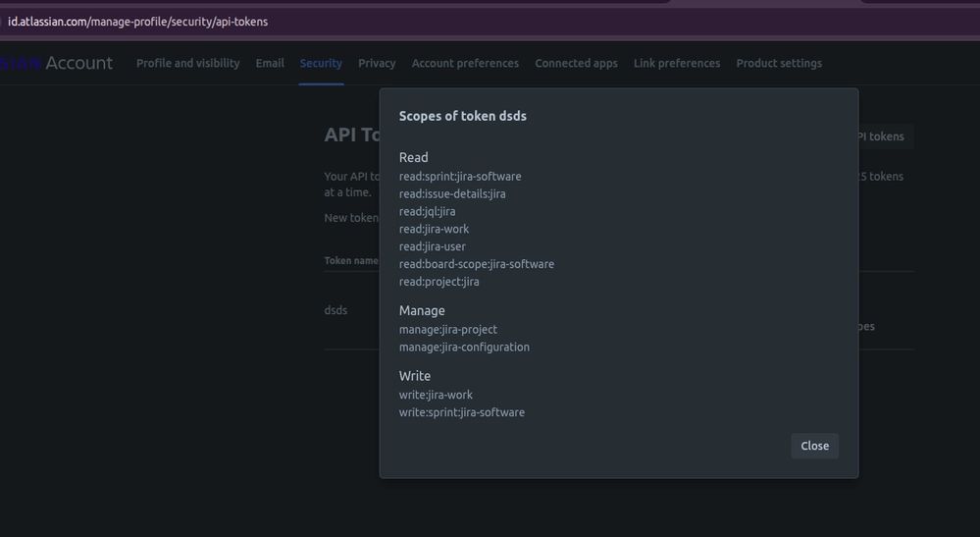The width and height of the screenshot is (980, 537).
Task: Click the write:jira-work scope entry
Action: [x=436, y=395]
